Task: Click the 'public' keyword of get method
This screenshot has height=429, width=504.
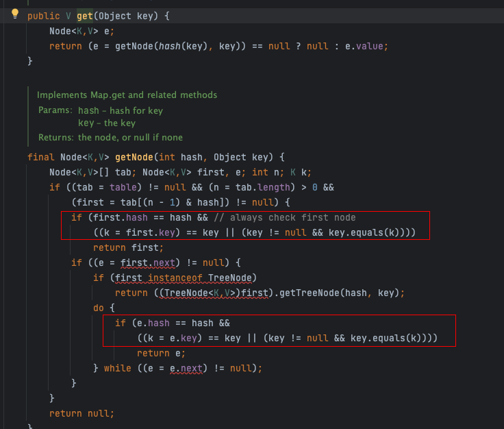Action: point(44,16)
